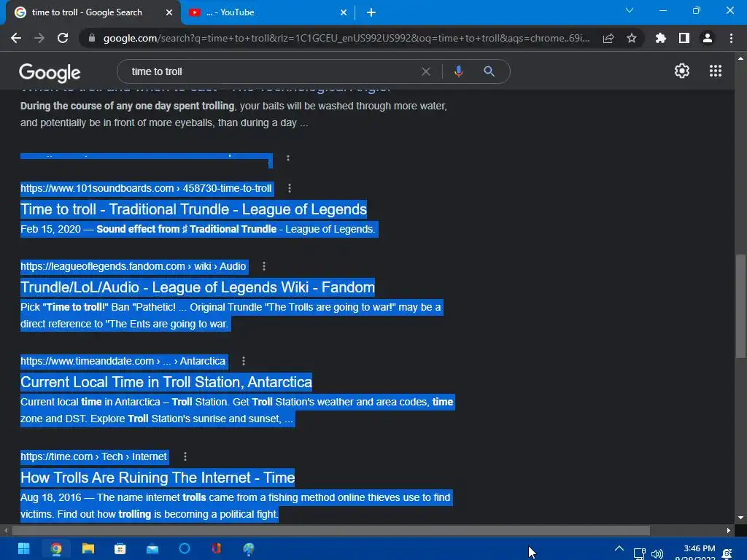Toggle the Chrome side panel
The height and width of the screenshot is (560, 747).
pyautogui.click(x=684, y=38)
